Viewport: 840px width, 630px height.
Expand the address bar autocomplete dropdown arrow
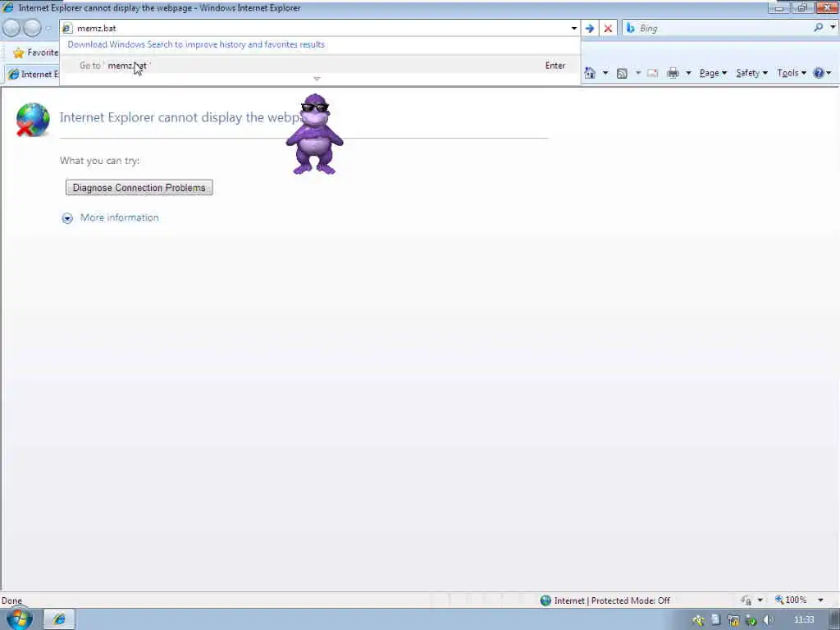coord(573,29)
